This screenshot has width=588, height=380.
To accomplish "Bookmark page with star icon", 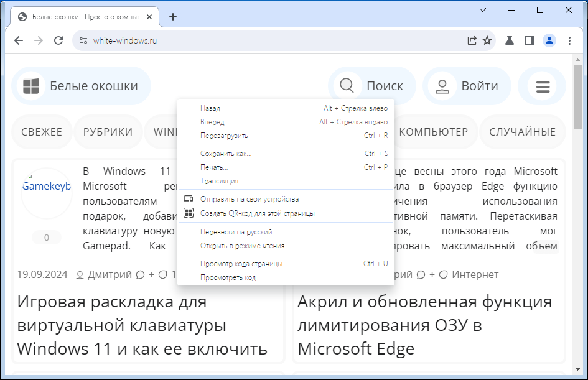I will (487, 40).
